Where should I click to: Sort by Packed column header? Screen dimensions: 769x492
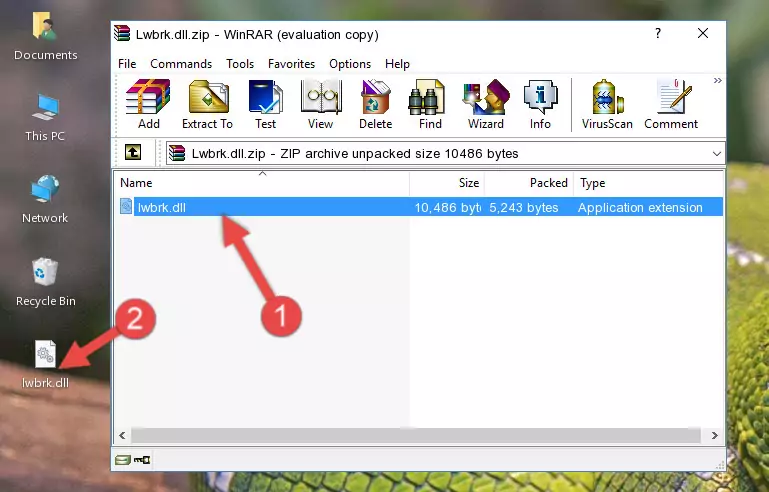click(529, 183)
